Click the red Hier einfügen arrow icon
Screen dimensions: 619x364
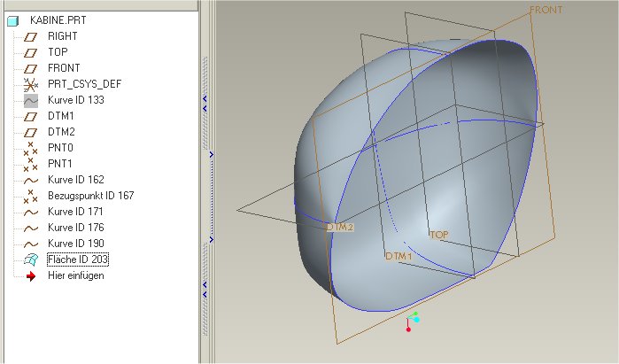point(31,276)
